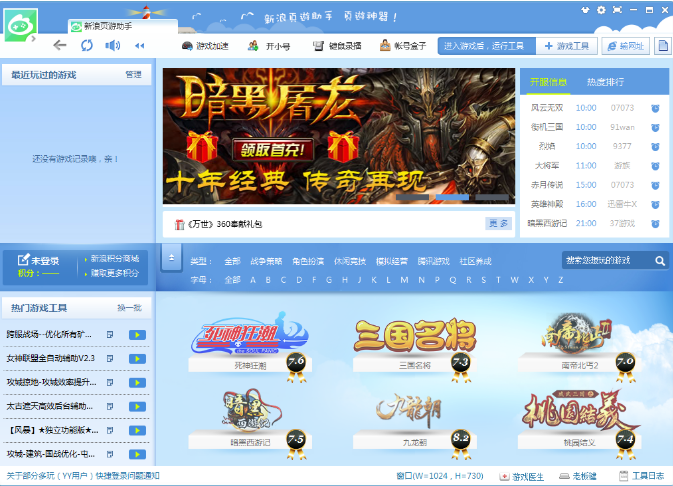Filter games by 角色扮演 category
Image resolution: width=673 pixels, height=486 pixels.
coord(308,261)
